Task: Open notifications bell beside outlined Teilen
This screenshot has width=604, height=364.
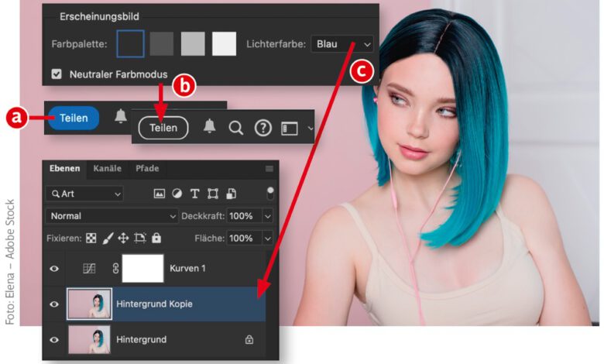Action: point(209,126)
